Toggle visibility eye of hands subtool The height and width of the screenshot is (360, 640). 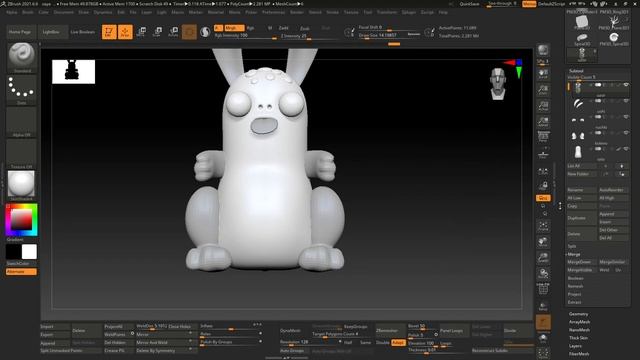tap(626, 133)
